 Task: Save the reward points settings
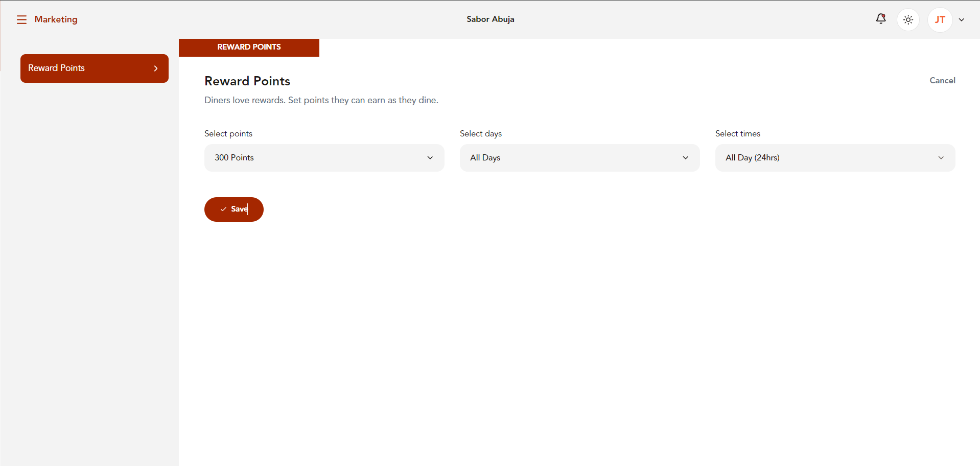234,209
